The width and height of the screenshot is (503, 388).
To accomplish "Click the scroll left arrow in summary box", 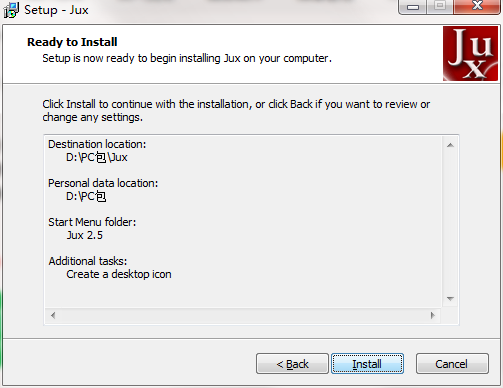I will [53, 315].
